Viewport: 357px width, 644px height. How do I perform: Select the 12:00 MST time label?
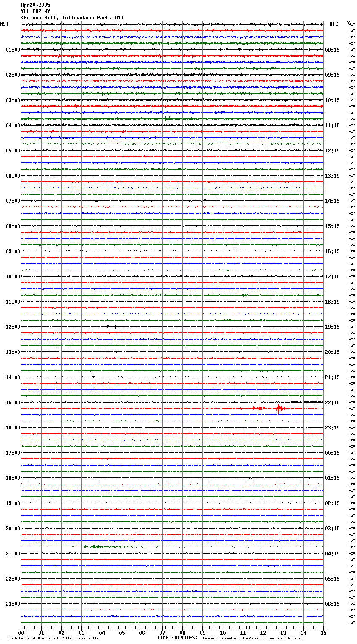13,327
